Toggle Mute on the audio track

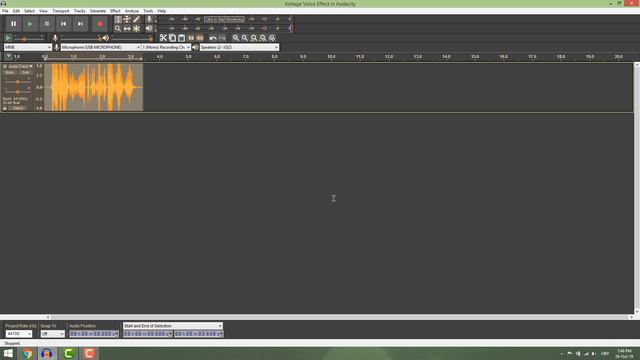(9, 73)
